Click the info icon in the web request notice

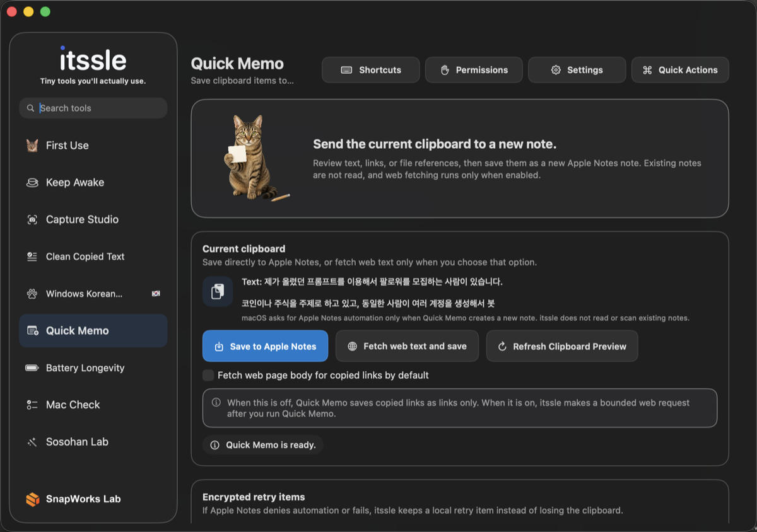click(216, 403)
